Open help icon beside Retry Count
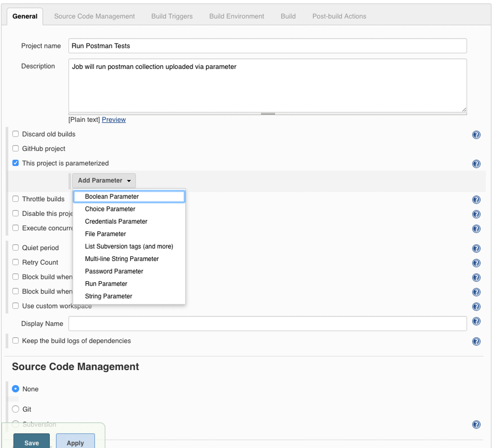This screenshot has height=448, width=498. pyautogui.click(x=476, y=263)
